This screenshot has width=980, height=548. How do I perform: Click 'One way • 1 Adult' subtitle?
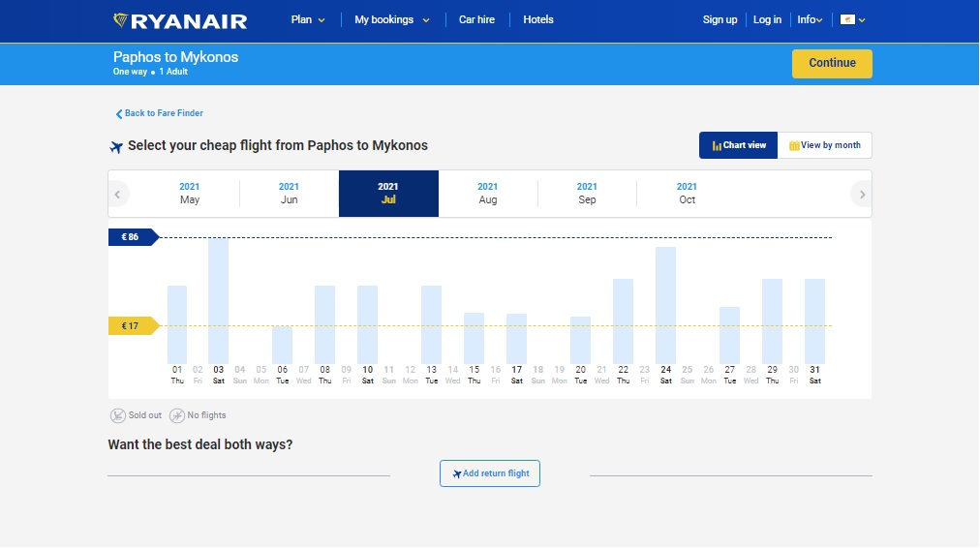tap(150, 72)
